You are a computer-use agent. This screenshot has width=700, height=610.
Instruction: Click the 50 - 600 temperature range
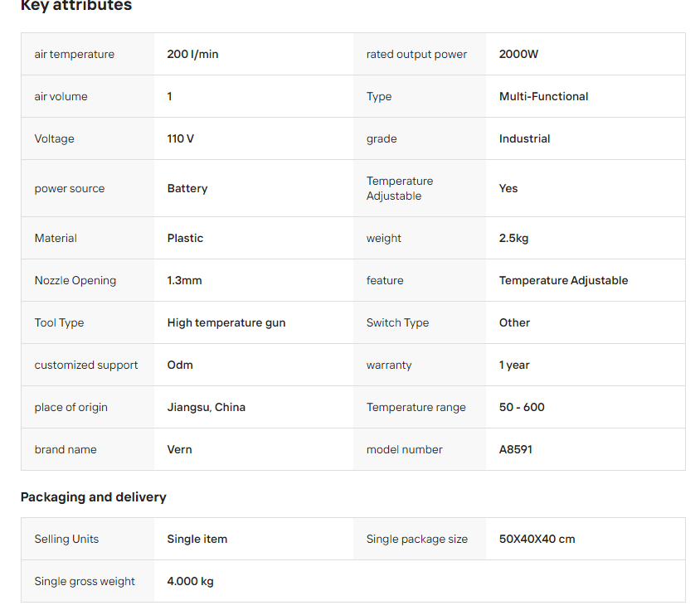(x=522, y=407)
